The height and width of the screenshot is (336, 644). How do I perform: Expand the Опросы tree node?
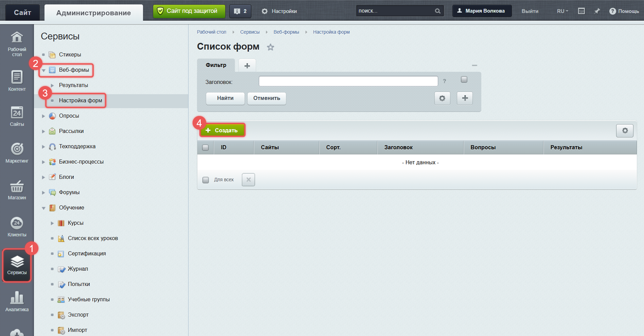coord(43,116)
